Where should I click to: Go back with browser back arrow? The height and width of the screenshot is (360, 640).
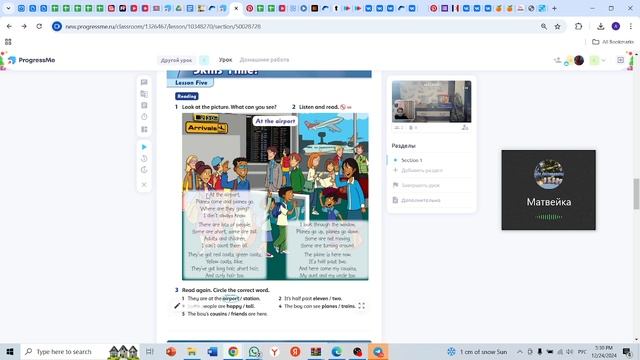click(x=9, y=26)
